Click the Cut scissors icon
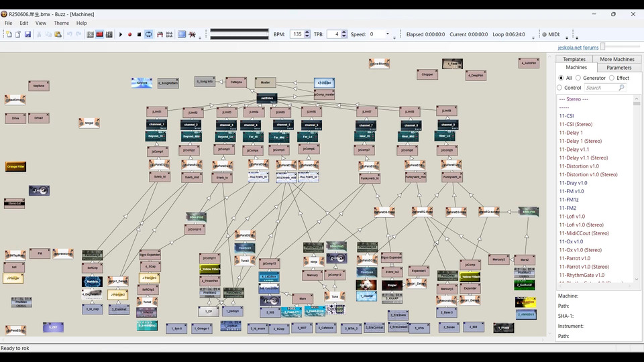Image resolution: width=644 pixels, height=362 pixels. click(39, 34)
